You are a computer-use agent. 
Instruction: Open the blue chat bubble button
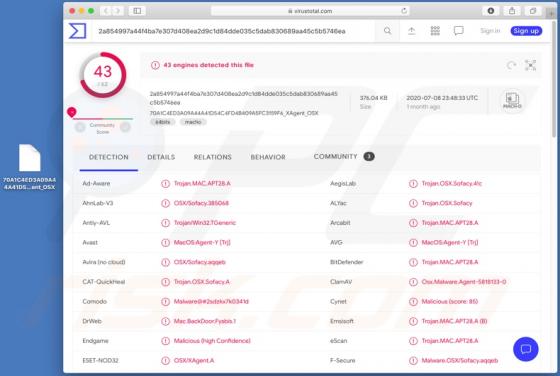click(526, 349)
